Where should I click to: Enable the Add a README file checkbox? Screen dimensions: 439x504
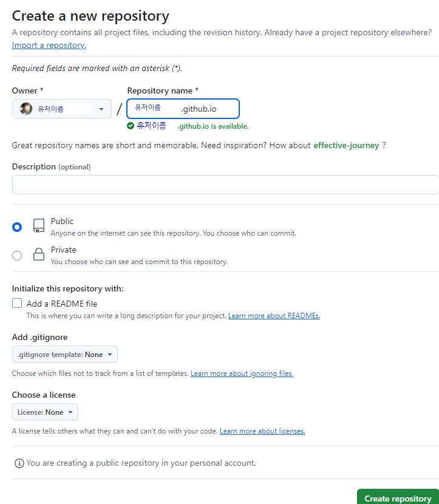(17, 303)
